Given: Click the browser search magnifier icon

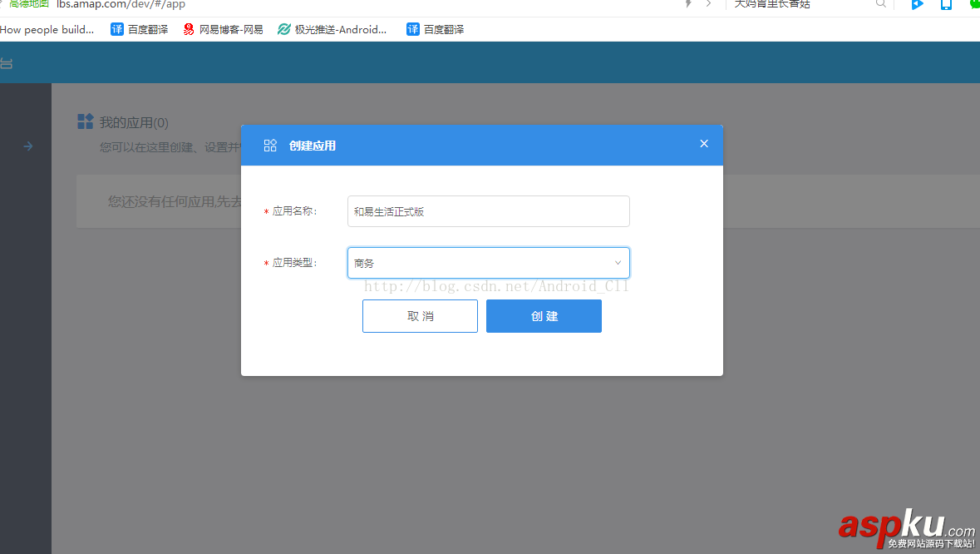Looking at the screenshot, I should click(880, 4).
